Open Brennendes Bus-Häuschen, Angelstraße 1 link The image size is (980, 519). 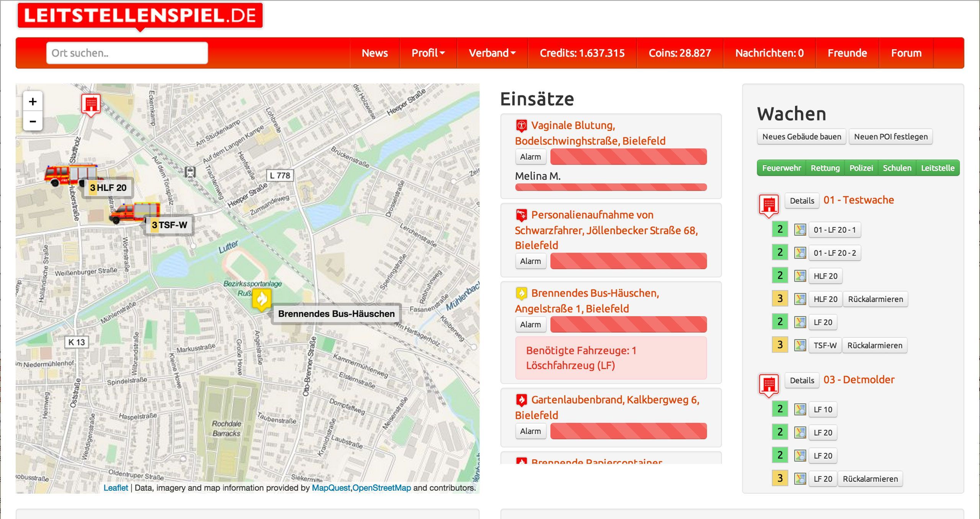587,301
